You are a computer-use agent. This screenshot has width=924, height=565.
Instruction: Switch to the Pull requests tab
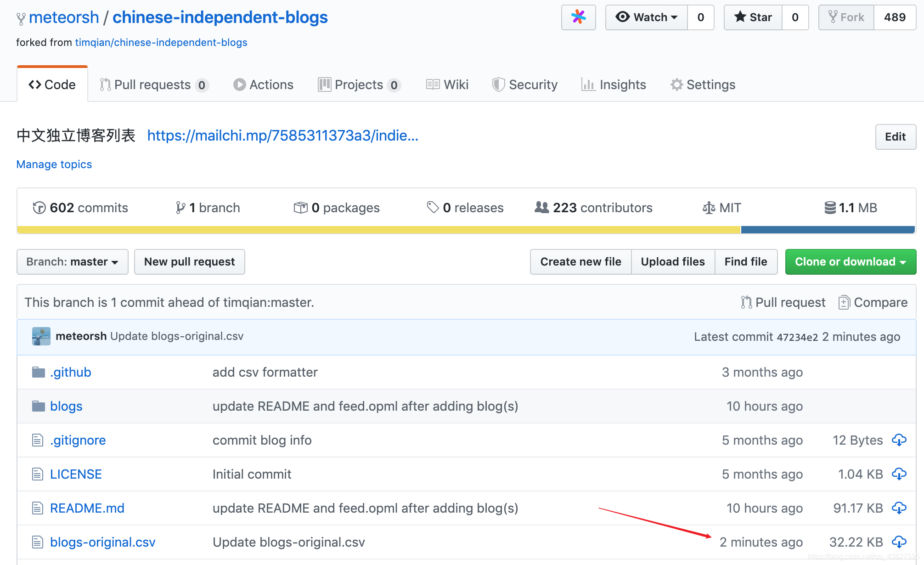[154, 85]
